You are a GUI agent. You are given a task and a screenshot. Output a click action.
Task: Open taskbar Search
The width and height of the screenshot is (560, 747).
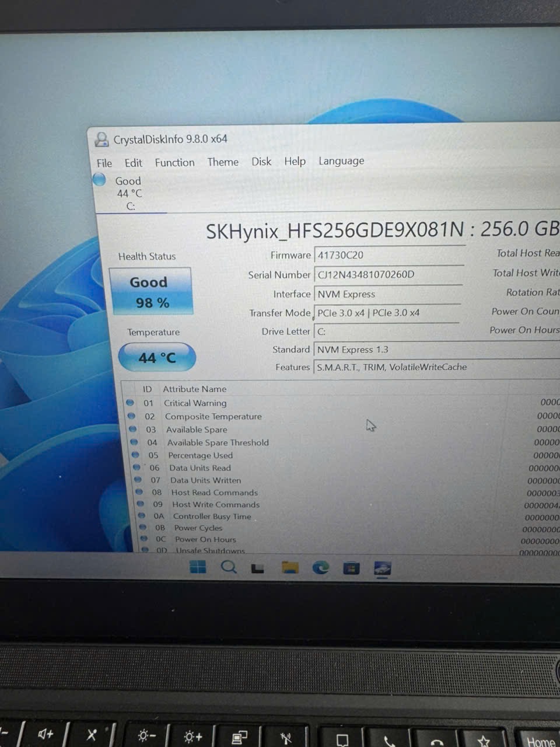229,567
